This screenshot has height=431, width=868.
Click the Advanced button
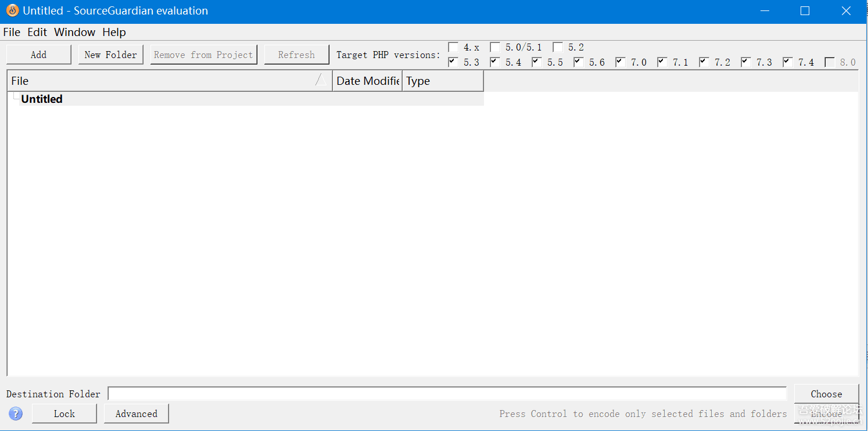[x=136, y=414]
